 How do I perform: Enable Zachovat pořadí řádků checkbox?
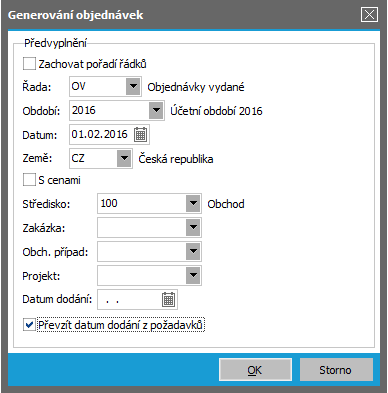[x=29, y=63]
